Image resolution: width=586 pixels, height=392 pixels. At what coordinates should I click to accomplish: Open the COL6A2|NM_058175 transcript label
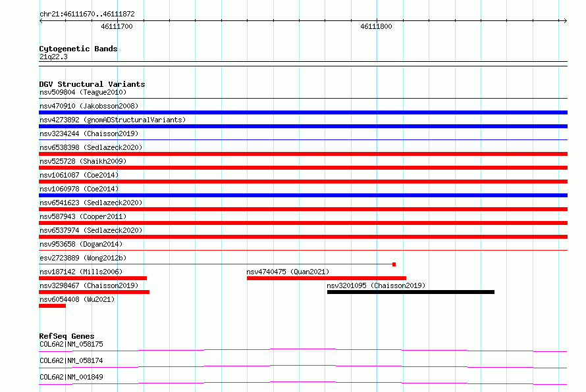pyautogui.click(x=71, y=344)
